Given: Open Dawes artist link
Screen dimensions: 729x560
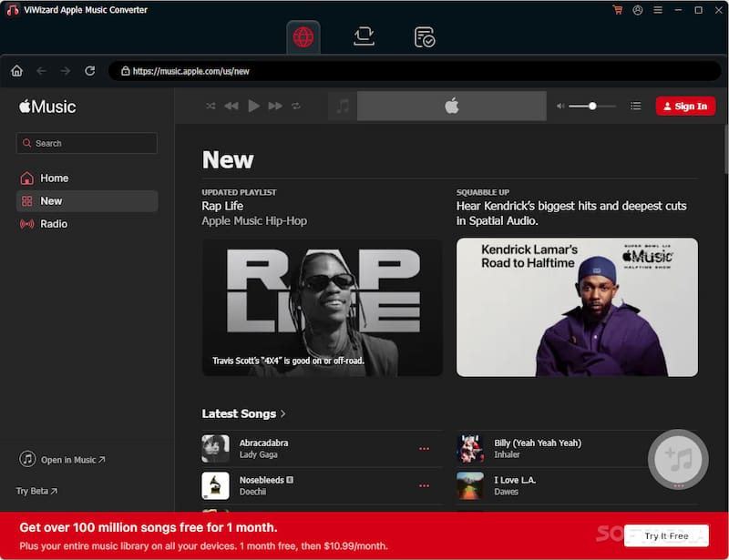Looking at the screenshot, I should [506, 492].
